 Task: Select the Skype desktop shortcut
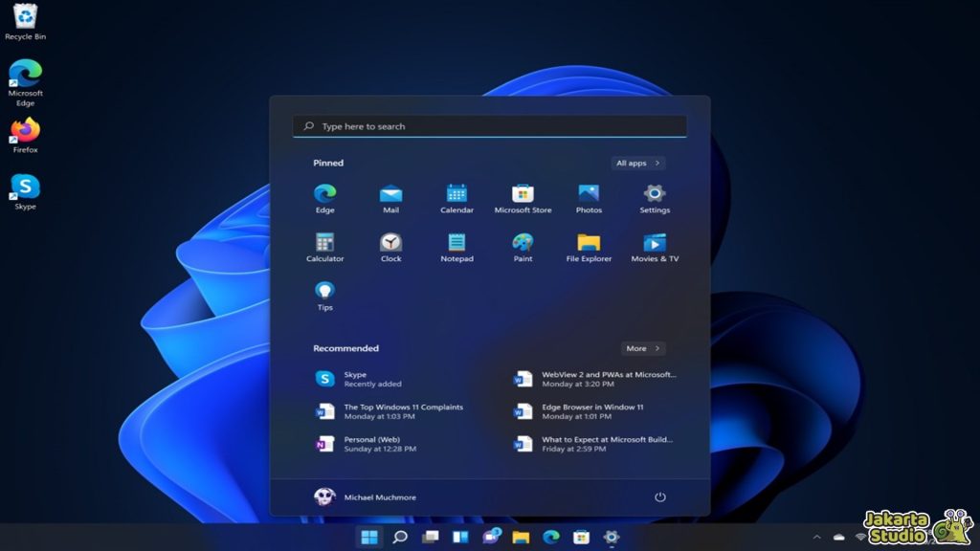point(25,191)
